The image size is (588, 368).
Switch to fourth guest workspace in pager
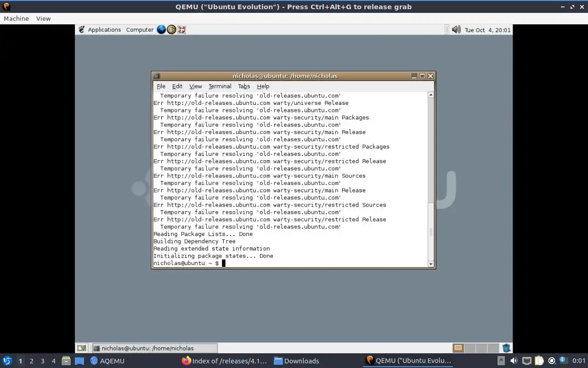tap(492, 348)
